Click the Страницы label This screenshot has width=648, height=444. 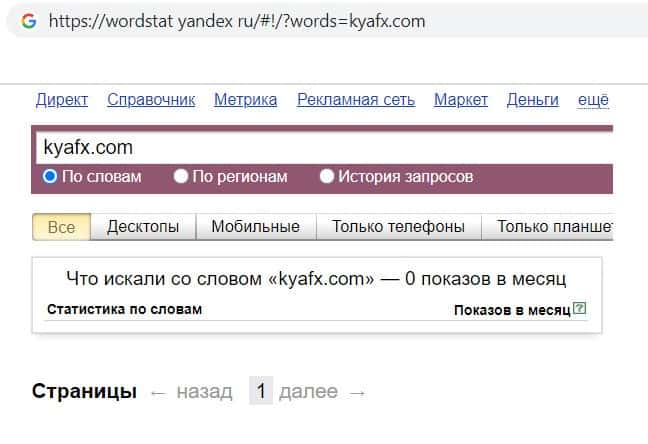tap(84, 391)
